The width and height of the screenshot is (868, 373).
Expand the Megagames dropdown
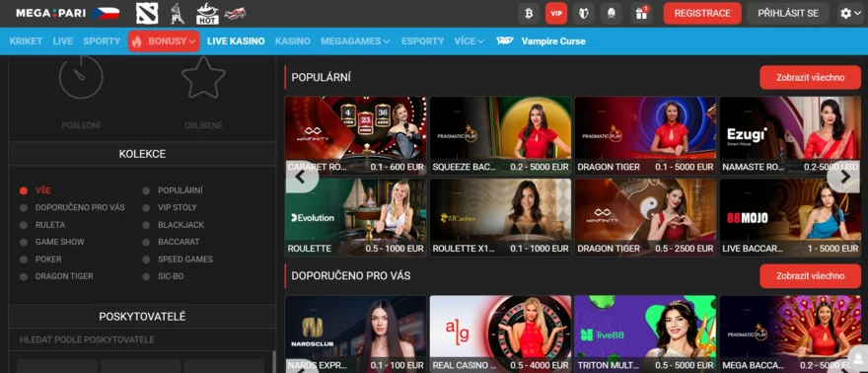pyautogui.click(x=355, y=41)
